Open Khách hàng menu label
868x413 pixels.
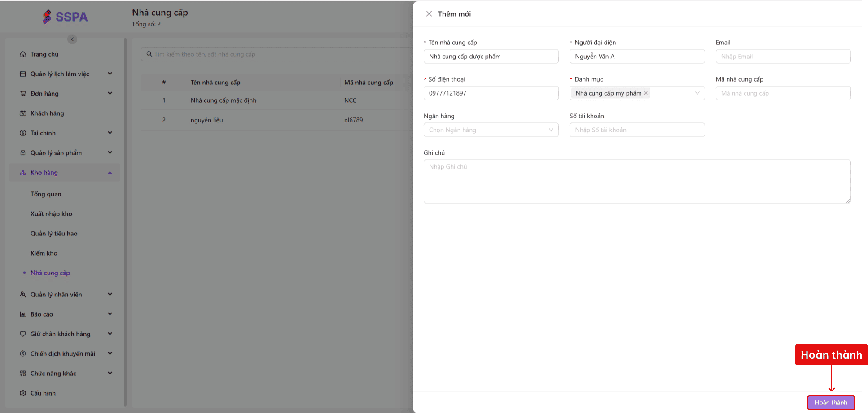[47, 113]
